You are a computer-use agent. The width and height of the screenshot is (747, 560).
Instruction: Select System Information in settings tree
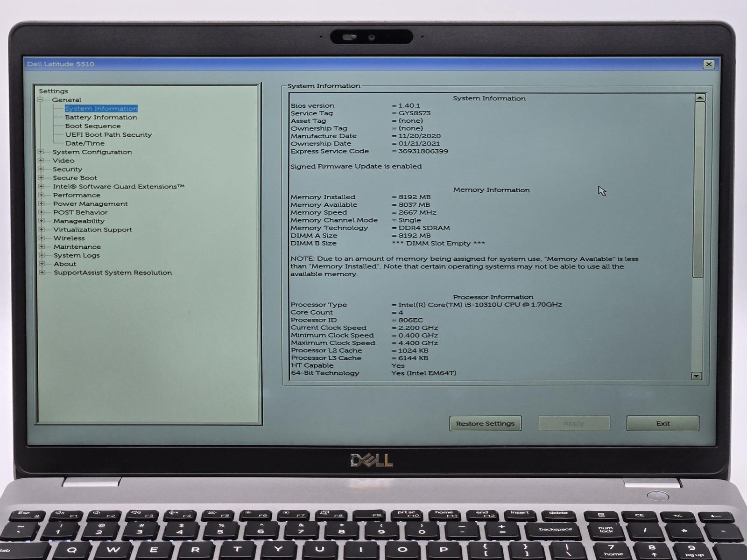click(x=101, y=109)
